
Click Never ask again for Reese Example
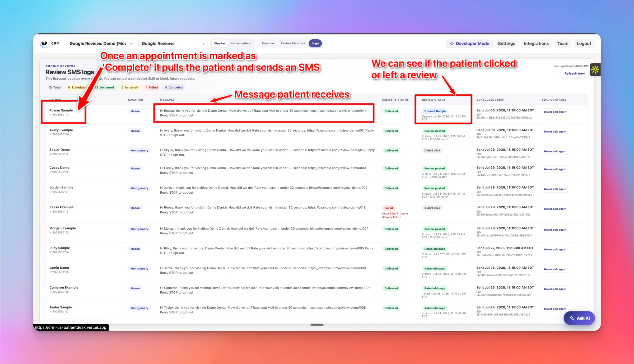(555, 209)
